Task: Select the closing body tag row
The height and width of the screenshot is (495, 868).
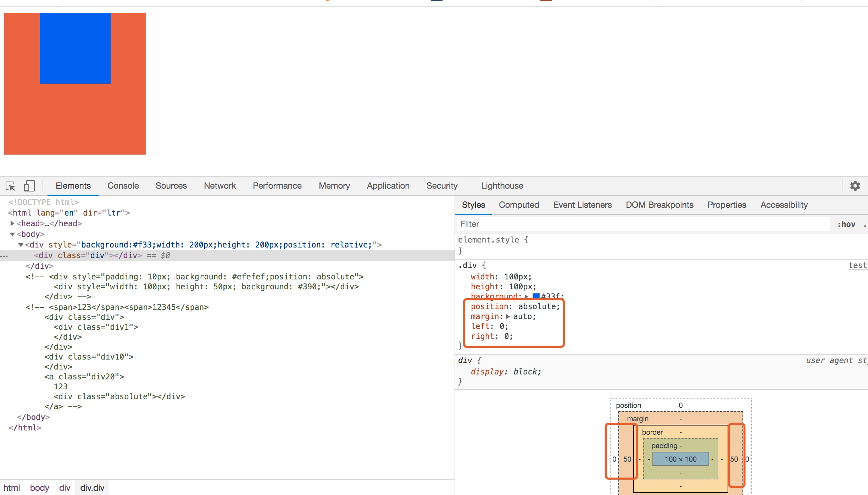Action: pyautogui.click(x=33, y=417)
